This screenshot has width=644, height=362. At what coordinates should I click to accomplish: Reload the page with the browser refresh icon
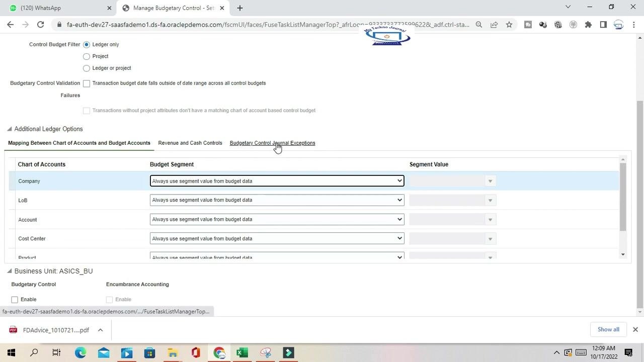pyautogui.click(x=40, y=24)
